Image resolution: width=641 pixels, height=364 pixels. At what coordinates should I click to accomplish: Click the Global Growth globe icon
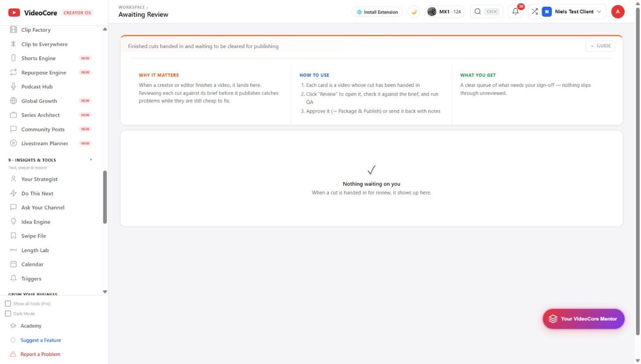coord(13,101)
